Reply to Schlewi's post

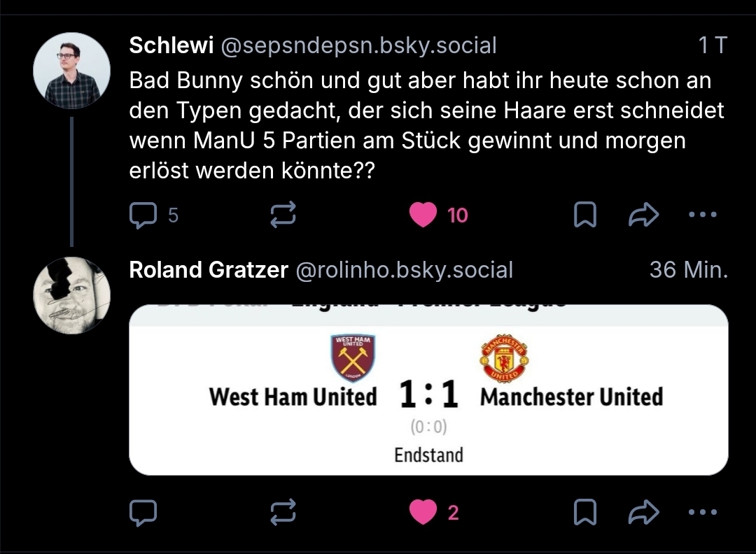[143, 215]
